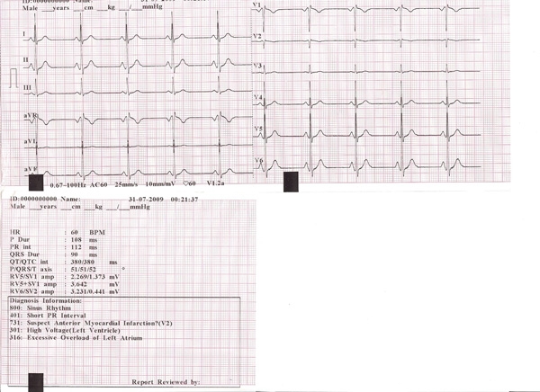Click the aVL lead label

tap(31, 141)
